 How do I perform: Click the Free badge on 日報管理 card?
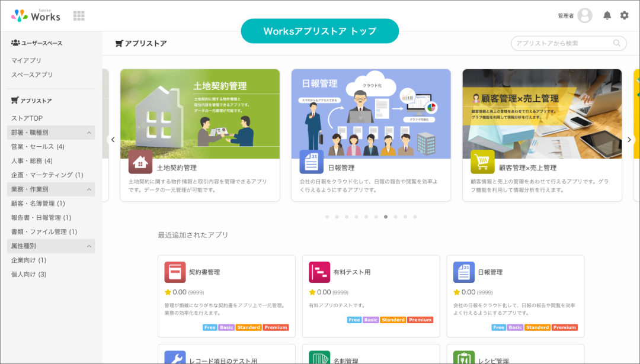click(x=499, y=327)
